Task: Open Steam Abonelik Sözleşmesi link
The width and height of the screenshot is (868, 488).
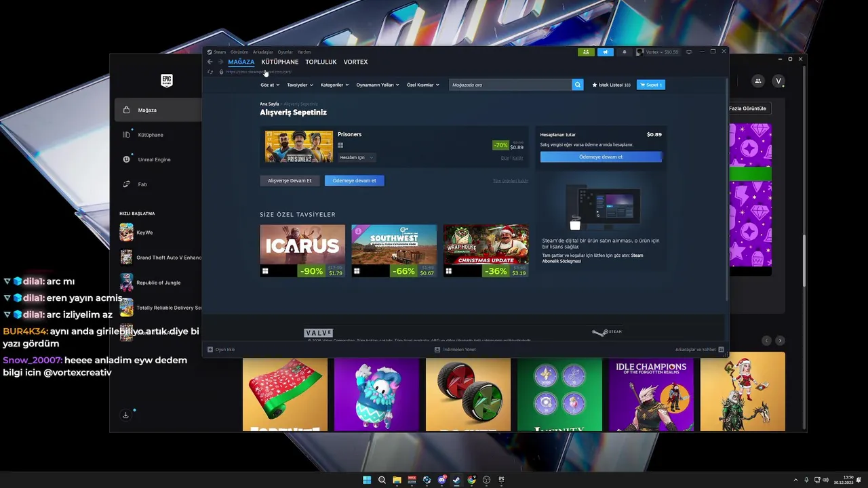Action: tap(593, 258)
